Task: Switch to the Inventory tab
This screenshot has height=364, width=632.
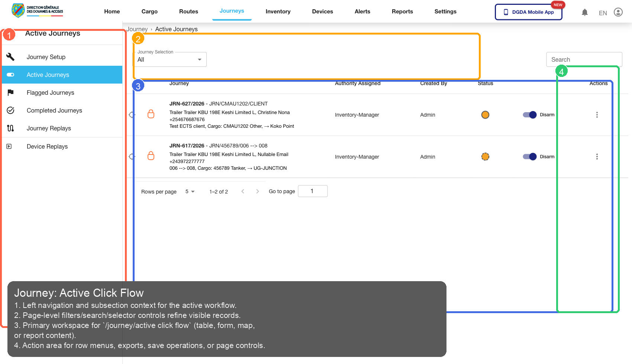Action: [278, 12]
